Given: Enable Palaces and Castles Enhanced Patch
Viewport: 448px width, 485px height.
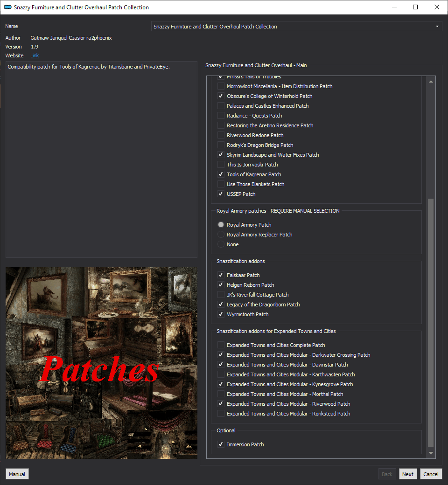Looking at the screenshot, I should coord(221,106).
